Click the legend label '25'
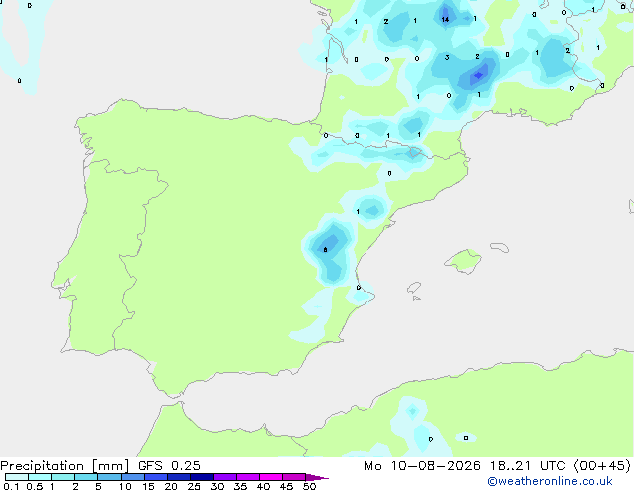This screenshot has height=490, width=634. 194,486
